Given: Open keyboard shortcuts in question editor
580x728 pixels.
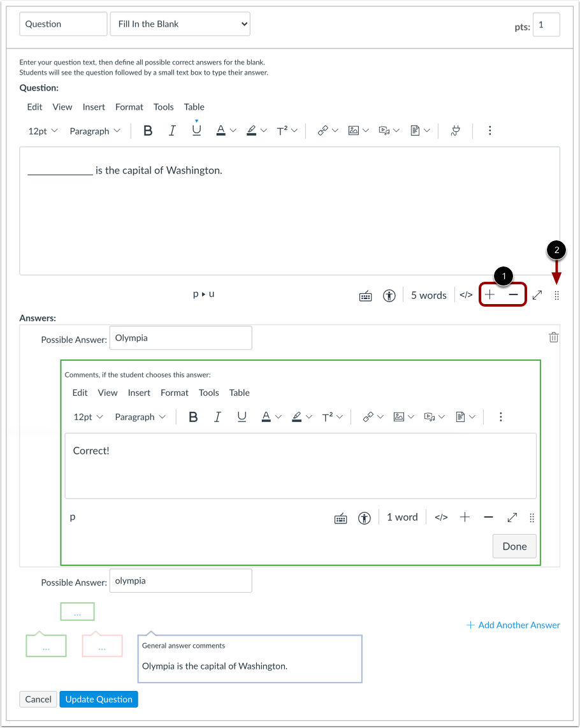Looking at the screenshot, I should pos(365,296).
